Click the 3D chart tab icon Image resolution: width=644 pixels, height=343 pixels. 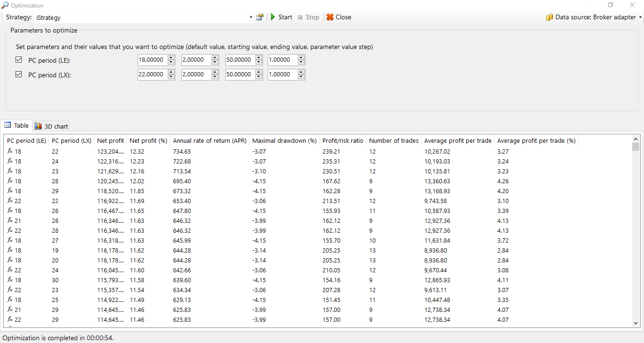click(38, 126)
